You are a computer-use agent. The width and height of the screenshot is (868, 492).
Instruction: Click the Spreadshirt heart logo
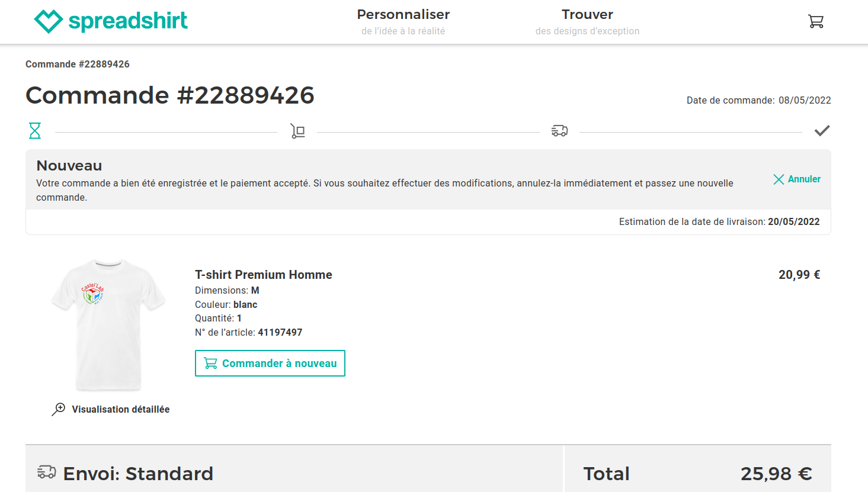(x=49, y=21)
